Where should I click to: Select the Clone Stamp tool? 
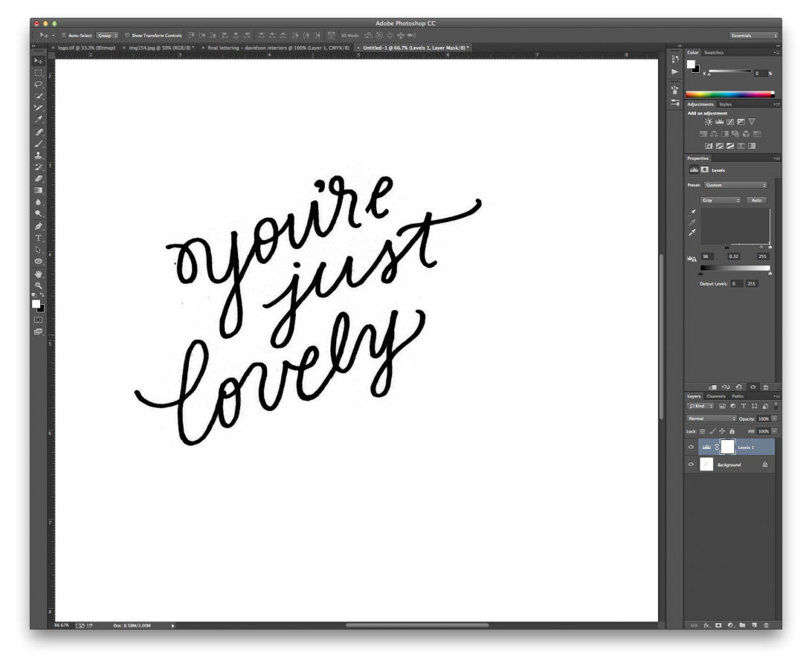coord(39,155)
